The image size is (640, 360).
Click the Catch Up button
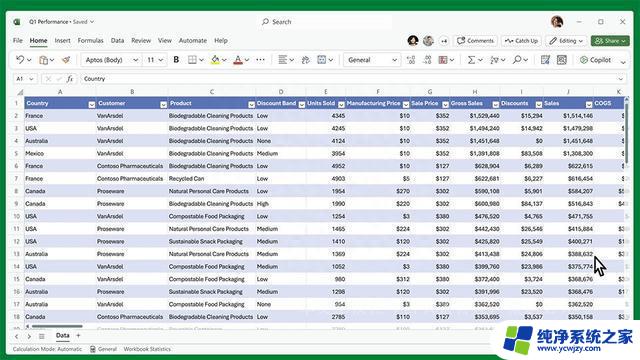pos(521,41)
